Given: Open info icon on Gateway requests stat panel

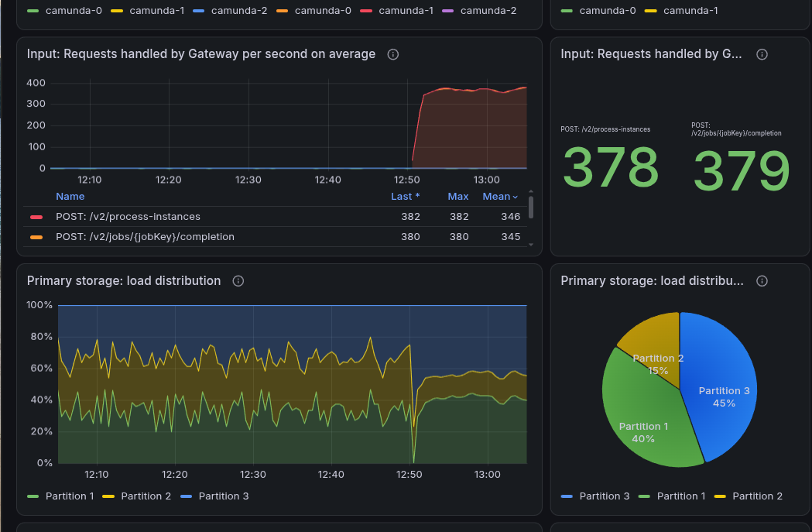Looking at the screenshot, I should [762, 54].
